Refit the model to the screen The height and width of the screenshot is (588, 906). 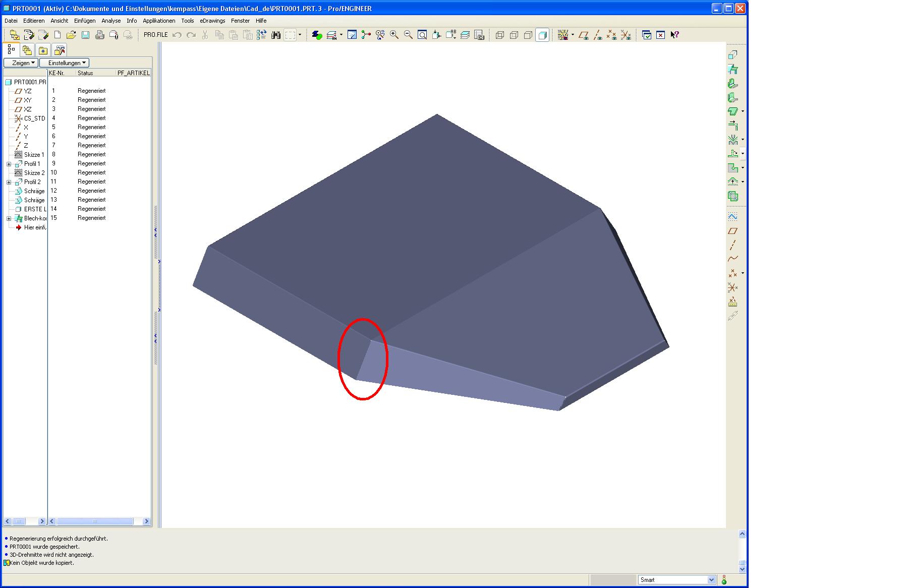[x=423, y=35]
